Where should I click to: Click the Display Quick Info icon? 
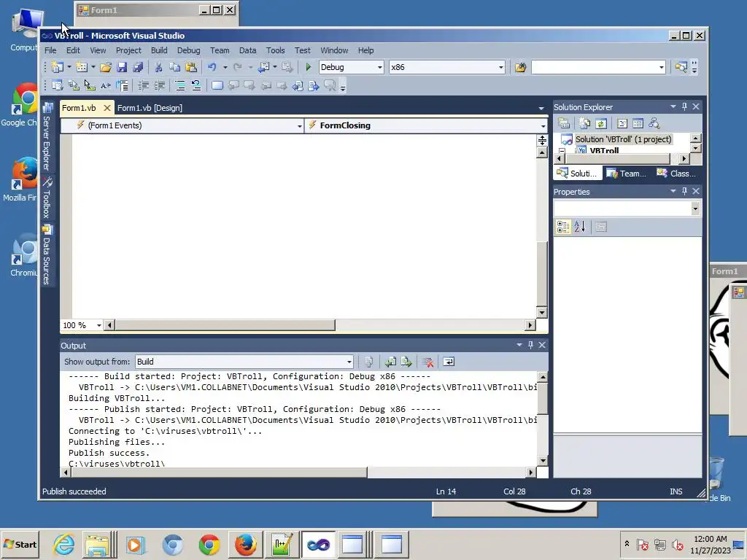(x=90, y=85)
